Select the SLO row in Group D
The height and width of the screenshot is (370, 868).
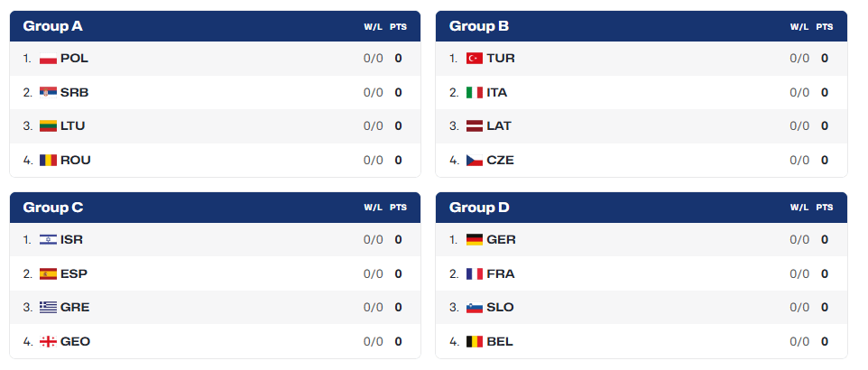(642, 308)
